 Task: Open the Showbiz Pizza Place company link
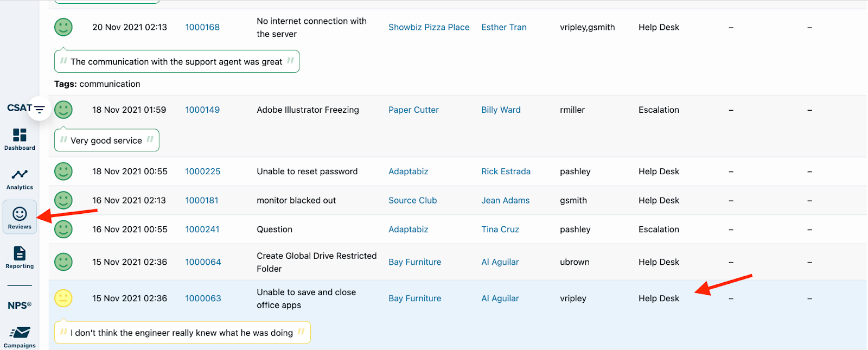(x=429, y=27)
